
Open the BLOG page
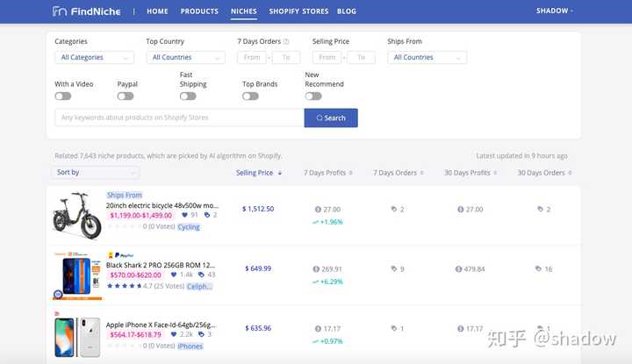click(347, 11)
